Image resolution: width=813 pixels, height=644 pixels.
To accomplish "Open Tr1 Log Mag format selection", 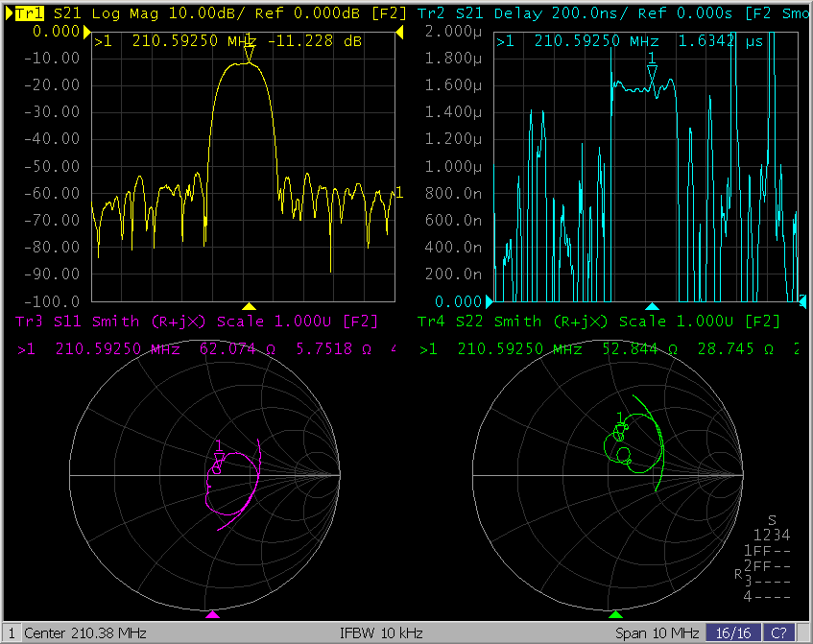I will [124, 13].
